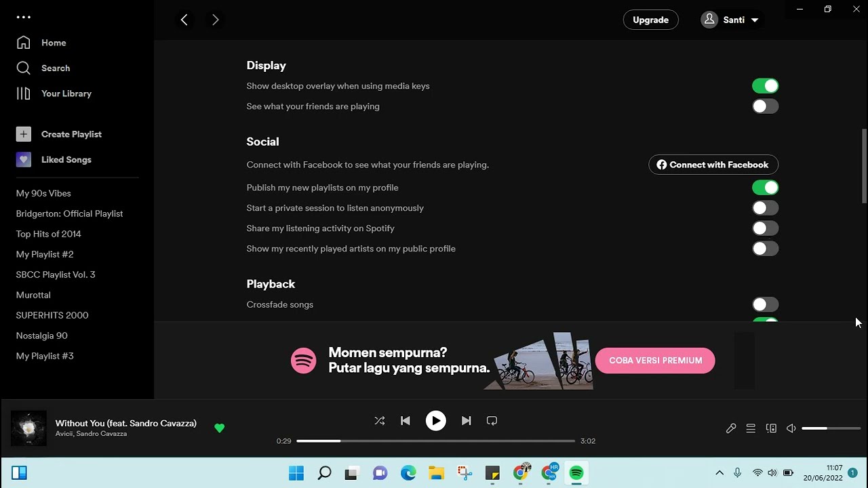Image resolution: width=868 pixels, height=488 pixels.
Task: Click COBA VERSI PREMIUM banner button
Action: pyautogui.click(x=655, y=361)
